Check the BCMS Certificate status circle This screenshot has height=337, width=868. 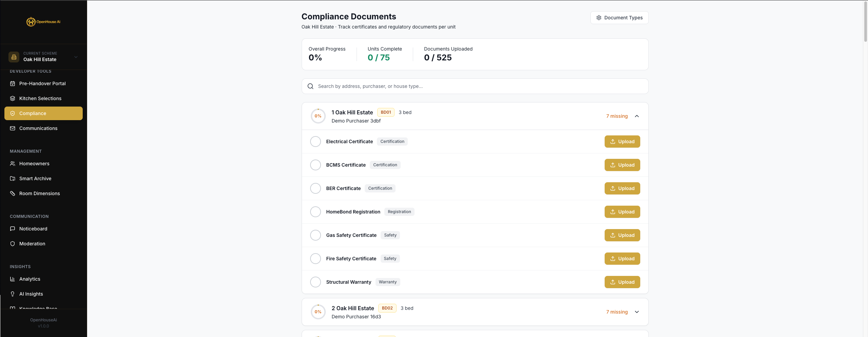[315, 165]
